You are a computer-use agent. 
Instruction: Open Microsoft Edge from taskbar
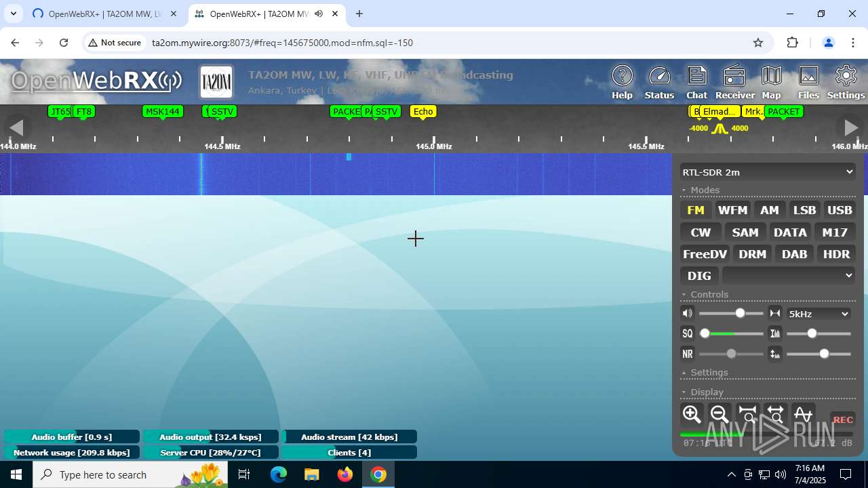click(x=279, y=474)
